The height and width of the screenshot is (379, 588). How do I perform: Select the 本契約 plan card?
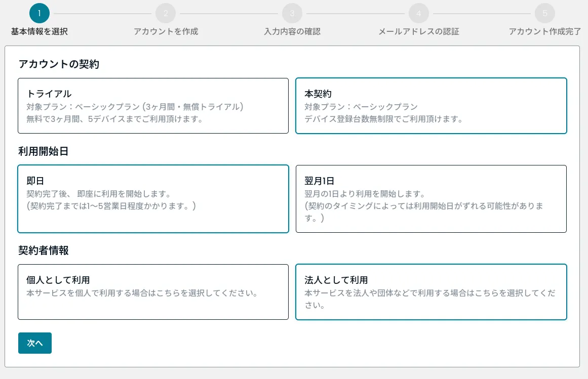(431, 106)
